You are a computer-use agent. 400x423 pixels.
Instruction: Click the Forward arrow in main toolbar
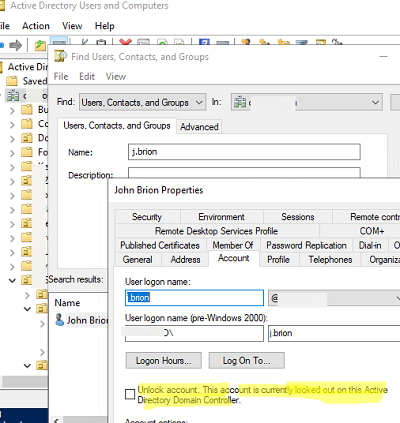coord(15,45)
